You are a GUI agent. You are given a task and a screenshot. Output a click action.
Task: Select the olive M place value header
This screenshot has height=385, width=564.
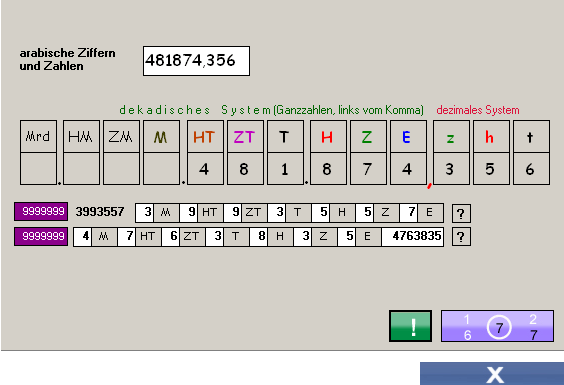tap(161, 136)
